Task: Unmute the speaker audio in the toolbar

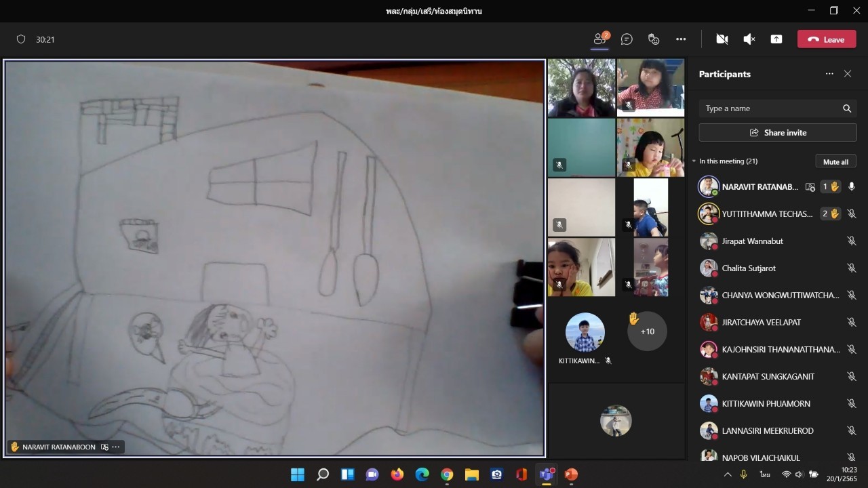Action: tap(749, 39)
